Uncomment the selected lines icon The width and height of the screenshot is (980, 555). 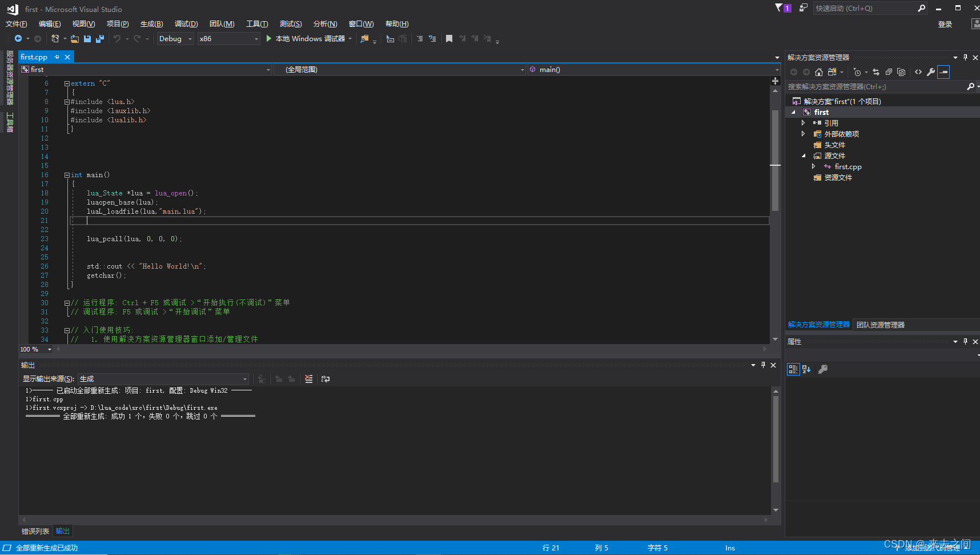click(x=432, y=39)
